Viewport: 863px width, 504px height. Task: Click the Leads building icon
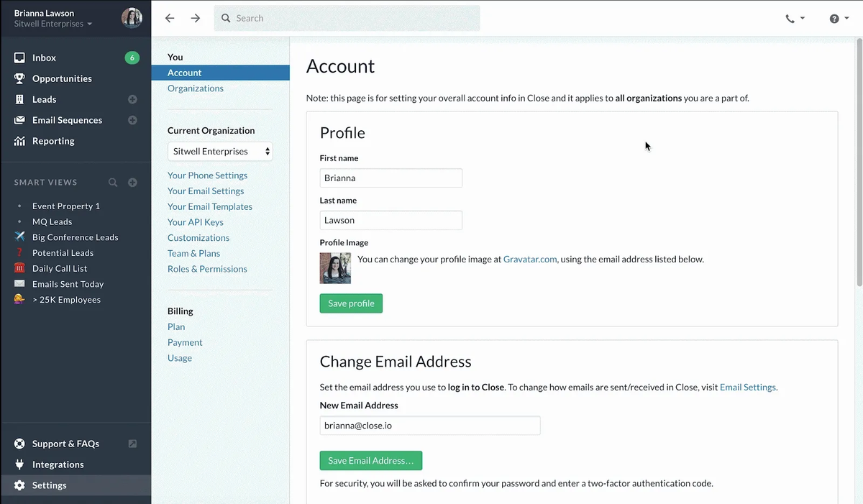(x=19, y=99)
